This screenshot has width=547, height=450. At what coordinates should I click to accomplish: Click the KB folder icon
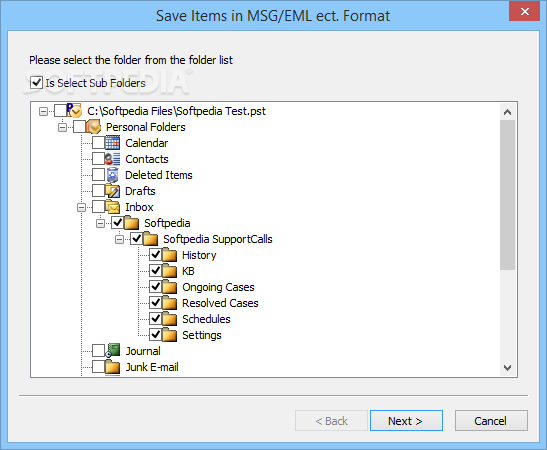click(x=169, y=271)
